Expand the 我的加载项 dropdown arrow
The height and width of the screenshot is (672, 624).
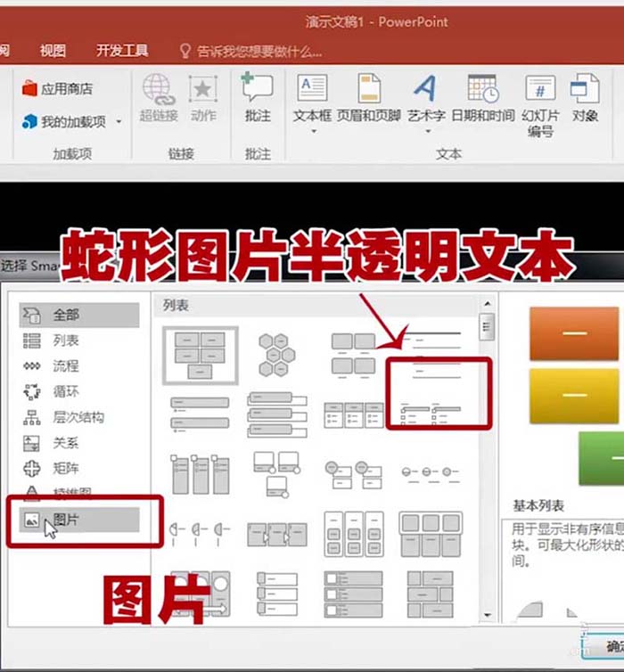[119, 122]
